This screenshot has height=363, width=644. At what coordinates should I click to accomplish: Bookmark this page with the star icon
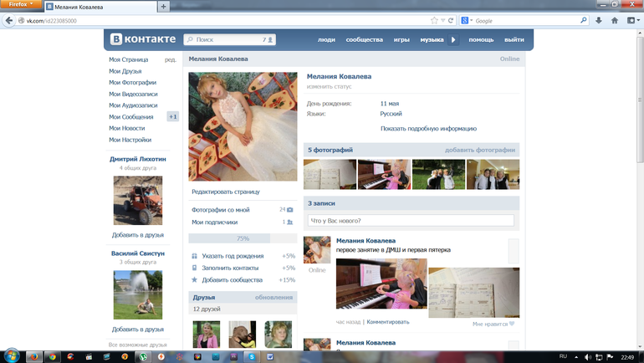[434, 21]
